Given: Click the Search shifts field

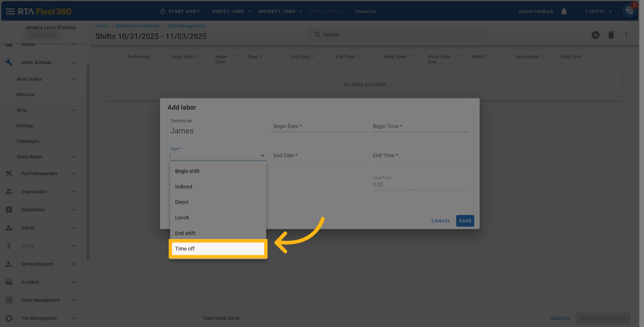Looking at the screenshot, I should (x=397, y=35).
